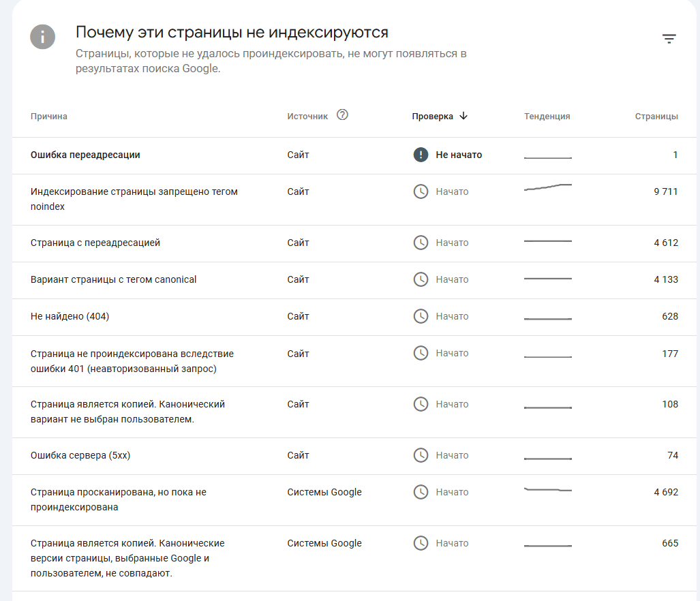Viewport: 700px width, 601px height.
Task: Sort by the Проверка column header
Action: click(x=432, y=117)
